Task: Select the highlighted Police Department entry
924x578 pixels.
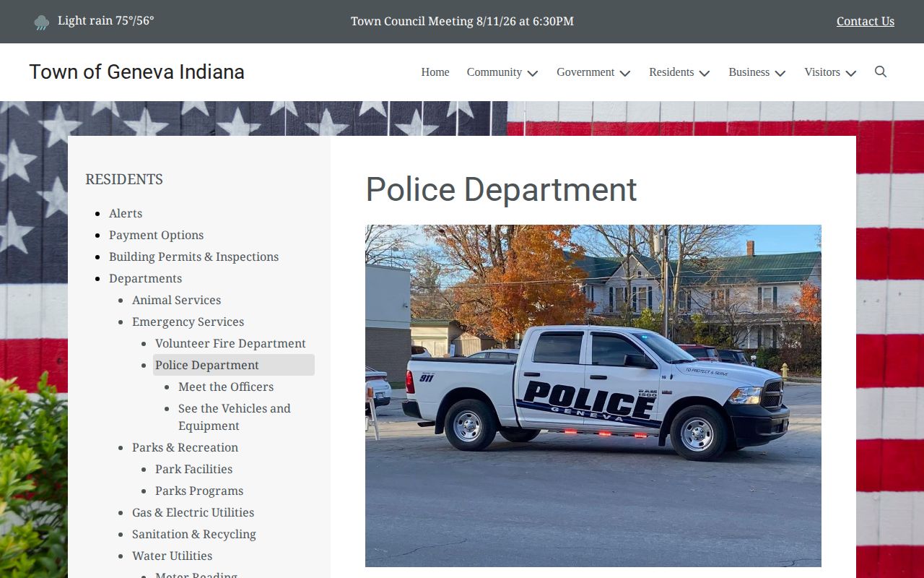Action: [x=234, y=365]
